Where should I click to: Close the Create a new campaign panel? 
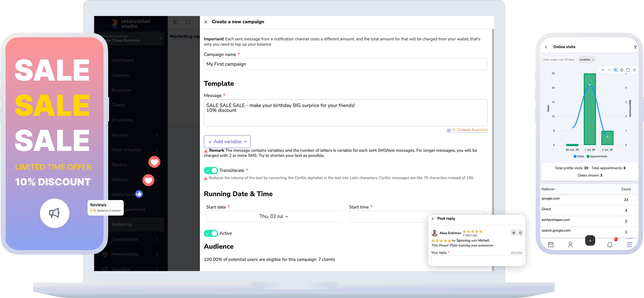point(206,22)
